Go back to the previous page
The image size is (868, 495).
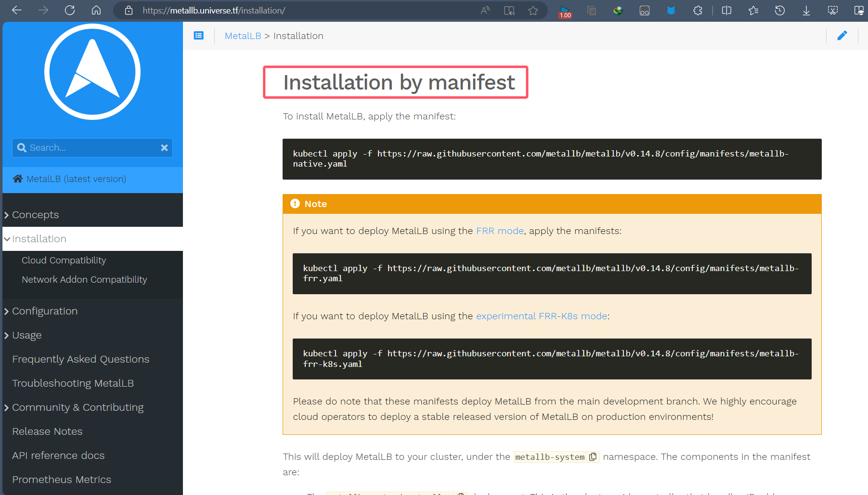pos(17,10)
